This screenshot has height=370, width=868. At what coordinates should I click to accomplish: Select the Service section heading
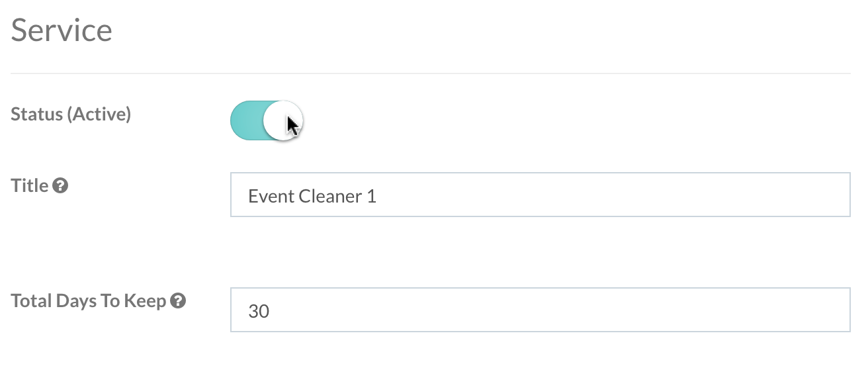tap(62, 30)
